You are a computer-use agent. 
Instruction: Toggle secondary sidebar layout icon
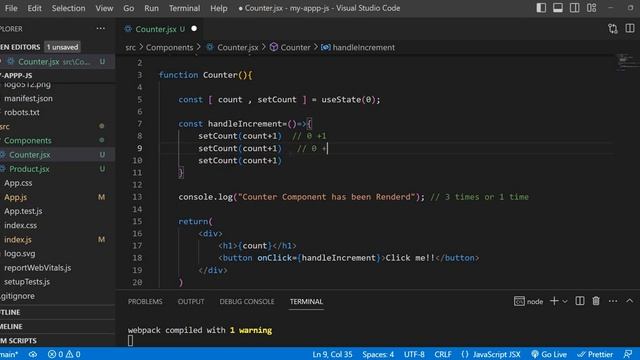pyautogui.click(x=575, y=8)
